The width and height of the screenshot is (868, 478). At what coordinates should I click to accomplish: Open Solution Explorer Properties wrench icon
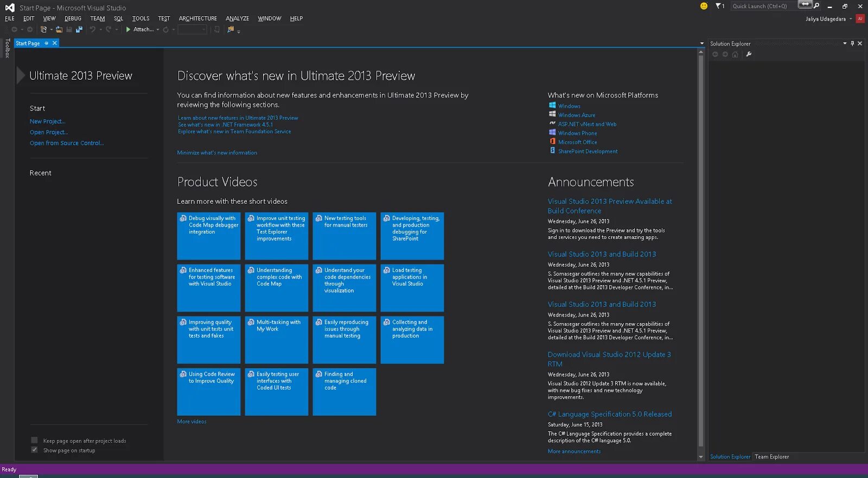pos(749,54)
